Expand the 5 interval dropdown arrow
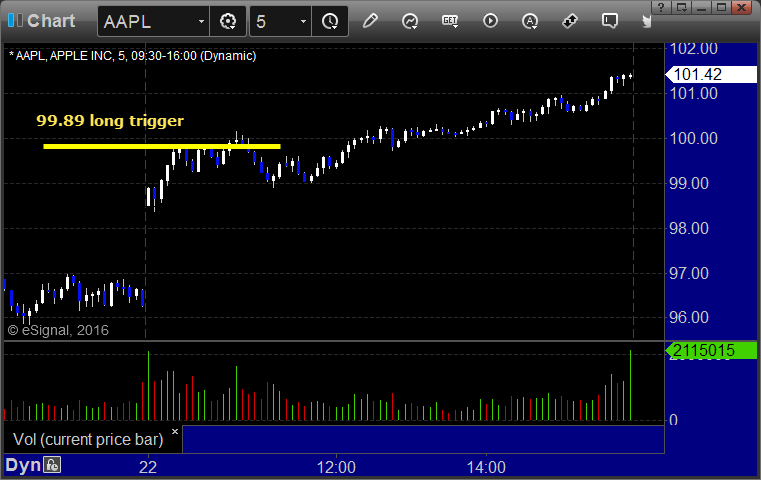 click(x=303, y=21)
